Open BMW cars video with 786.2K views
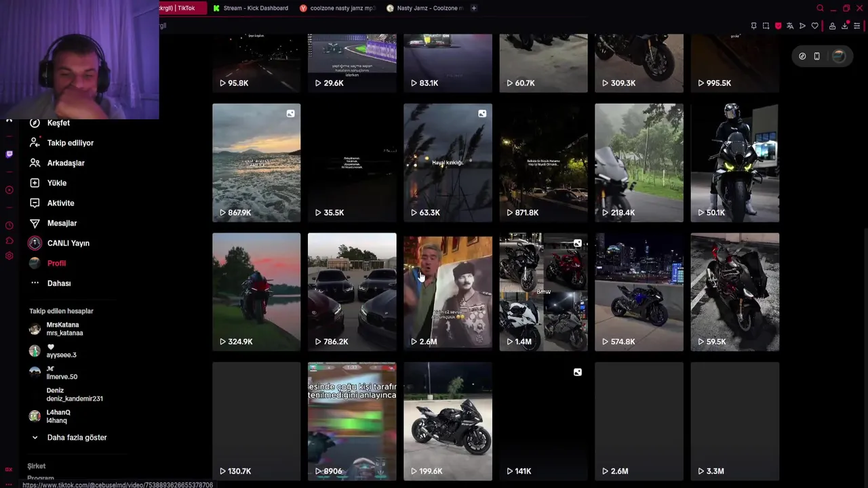 [x=352, y=292]
